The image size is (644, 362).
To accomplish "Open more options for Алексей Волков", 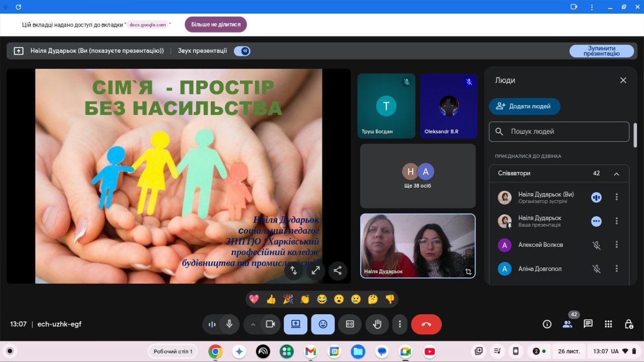I will pyautogui.click(x=616, y=245).
